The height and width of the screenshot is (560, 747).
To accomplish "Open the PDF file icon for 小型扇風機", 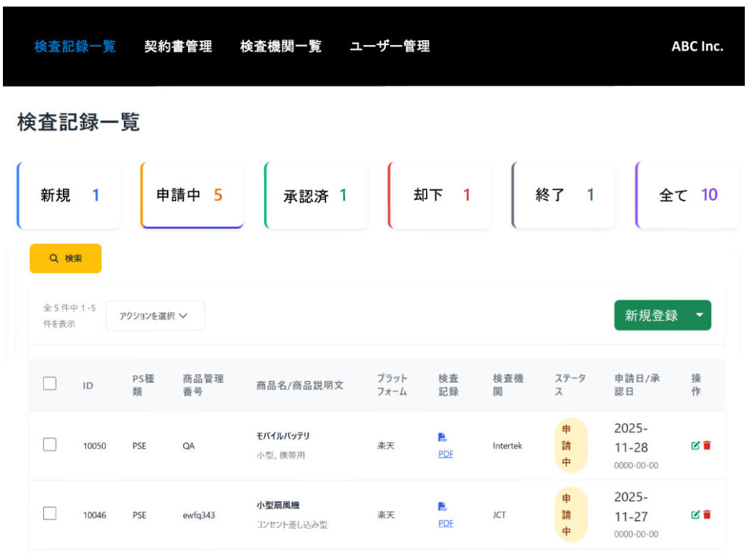I will [442, 506].
